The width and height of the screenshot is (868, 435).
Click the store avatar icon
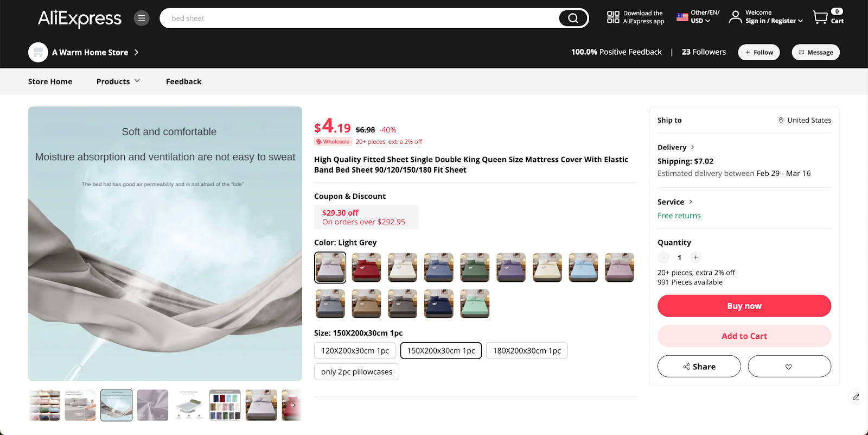pos(38,52)
